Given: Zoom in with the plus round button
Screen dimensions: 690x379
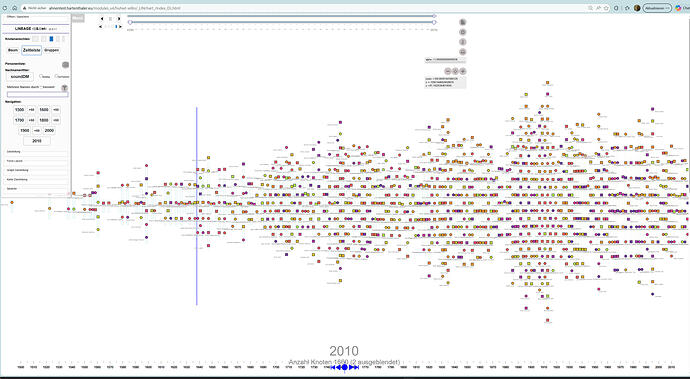Looking at the screenshot, I should [462, 71].
